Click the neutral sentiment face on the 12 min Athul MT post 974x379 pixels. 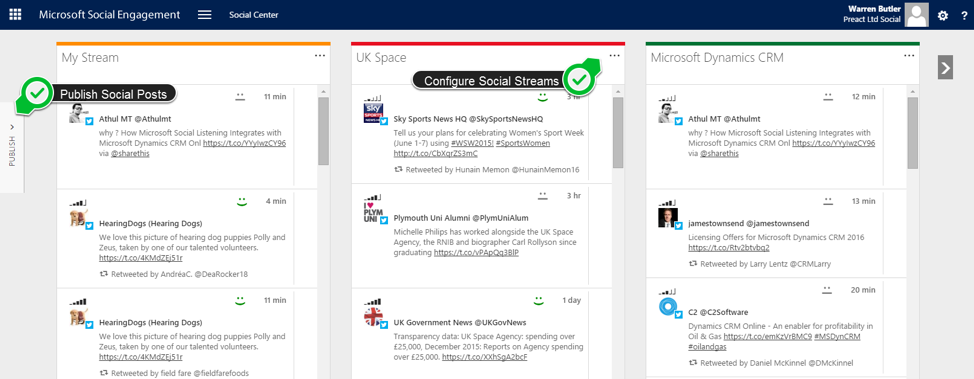[827, 96]
